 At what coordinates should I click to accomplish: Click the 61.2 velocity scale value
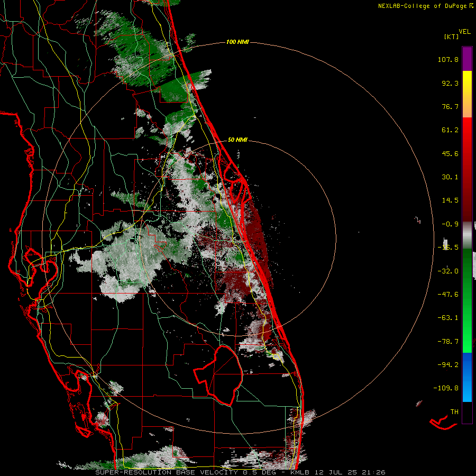pos(450,130)
